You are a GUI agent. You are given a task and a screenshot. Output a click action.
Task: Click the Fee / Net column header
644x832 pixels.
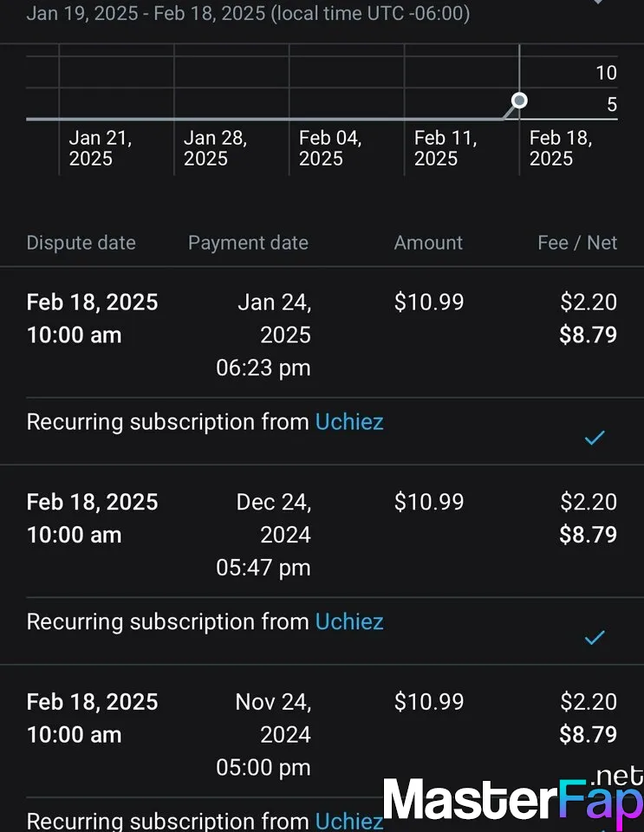pos(577,243)
